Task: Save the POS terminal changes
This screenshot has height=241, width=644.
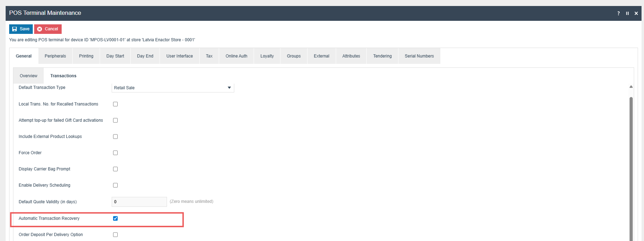Action: [21, 29]
